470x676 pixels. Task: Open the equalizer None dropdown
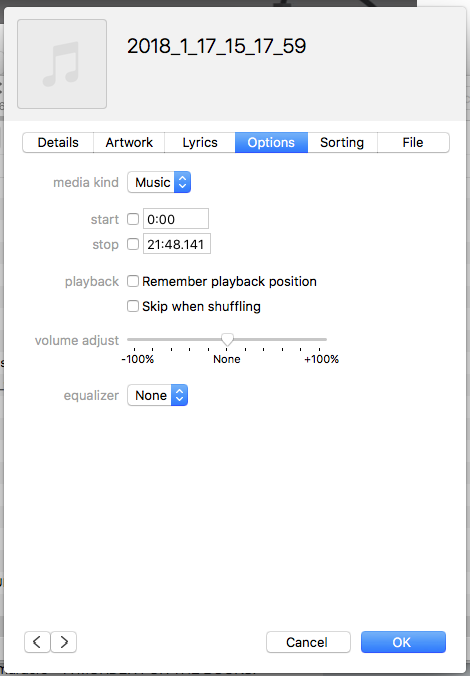click(x=157, y=395)
